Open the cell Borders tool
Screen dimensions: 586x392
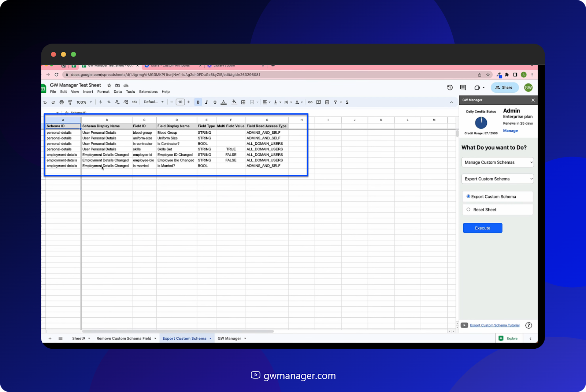243,102
